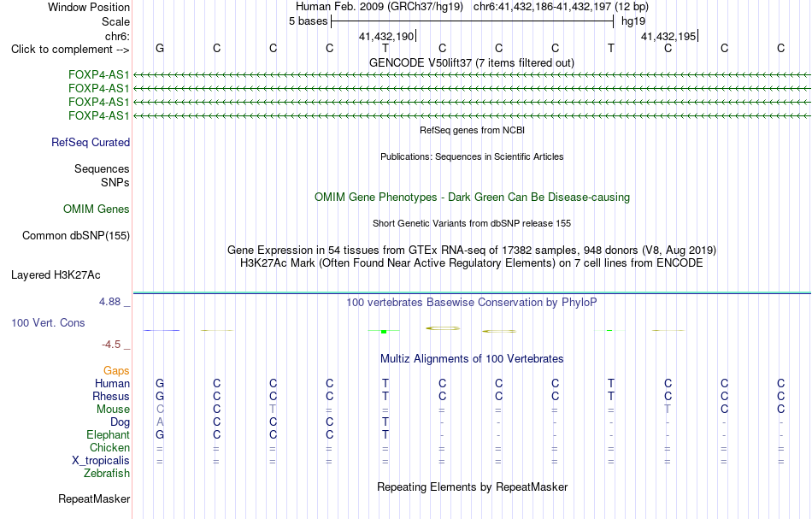Click the third FOXP4-AS1 transcript label
812x519 pixels.
(99, 102)
